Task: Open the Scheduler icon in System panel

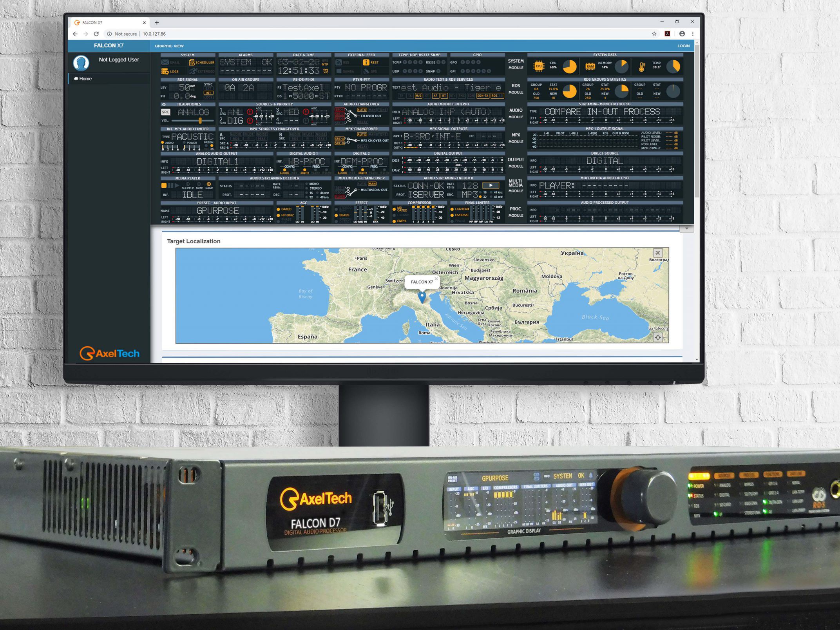Action: pyautogui.click(x=192, y=62)
